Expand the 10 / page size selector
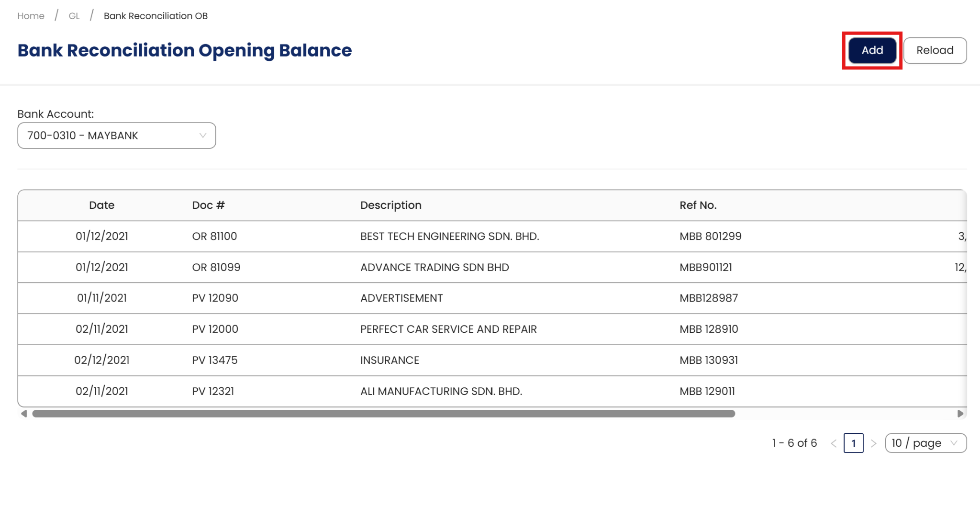Viewport: 980px width, 508px height. pos(925,443)
